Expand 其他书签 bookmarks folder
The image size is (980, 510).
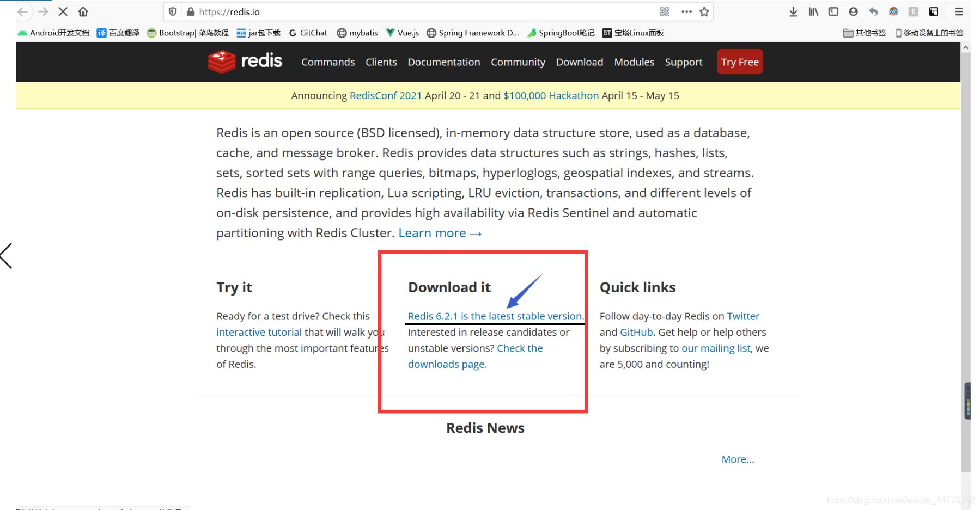coord(865,33)
